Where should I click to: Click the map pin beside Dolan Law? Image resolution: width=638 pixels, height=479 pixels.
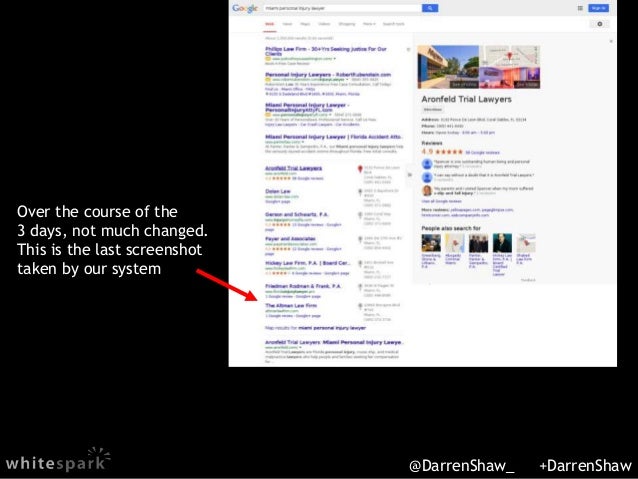360,192
